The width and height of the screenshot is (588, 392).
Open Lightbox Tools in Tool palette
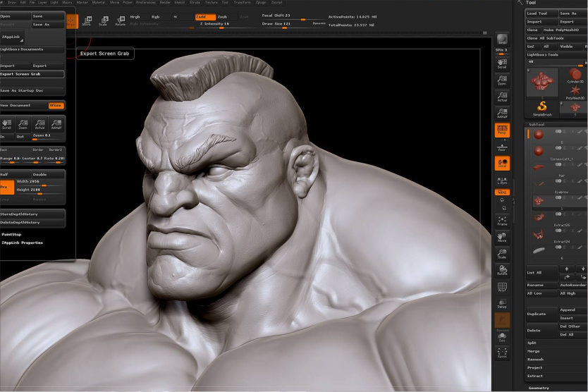(556, 55)
